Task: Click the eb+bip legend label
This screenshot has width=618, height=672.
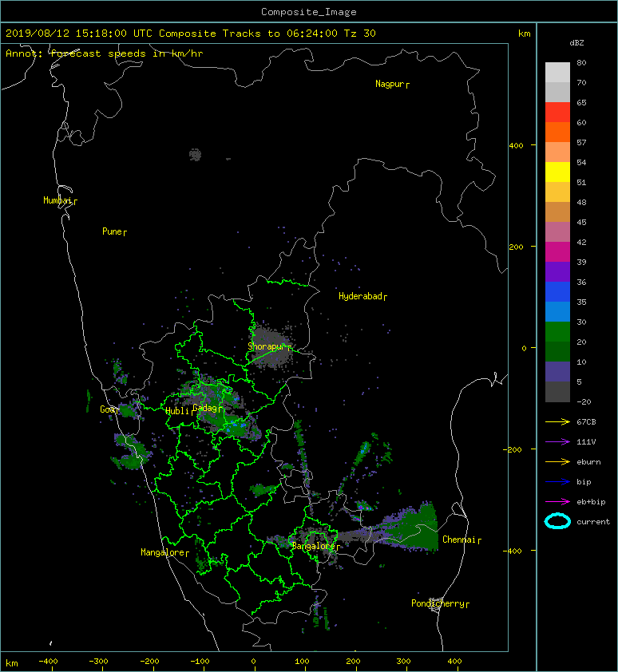Action: tap(591, 502)
